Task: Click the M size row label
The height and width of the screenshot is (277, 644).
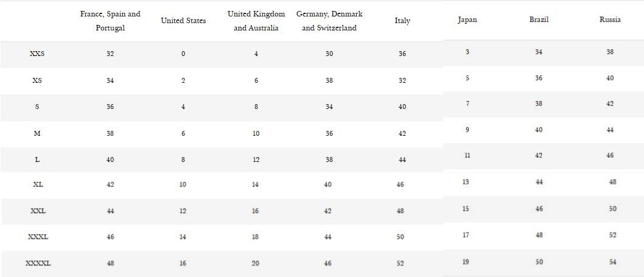Action: pyautogui.click(x=37, y=133)
